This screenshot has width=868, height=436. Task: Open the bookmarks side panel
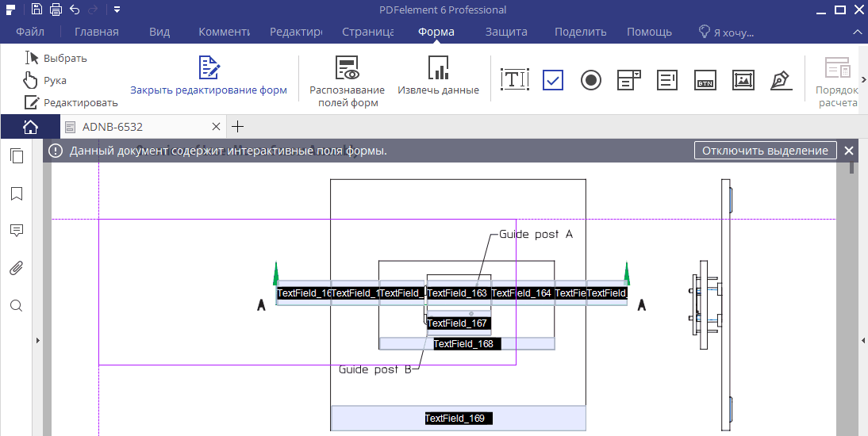point(17,193)
